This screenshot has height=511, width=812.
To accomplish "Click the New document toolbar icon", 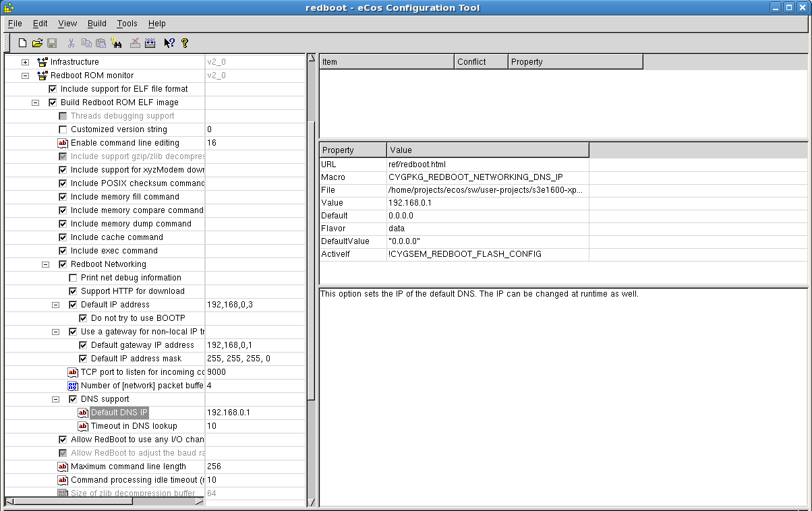I will point(22,43).
